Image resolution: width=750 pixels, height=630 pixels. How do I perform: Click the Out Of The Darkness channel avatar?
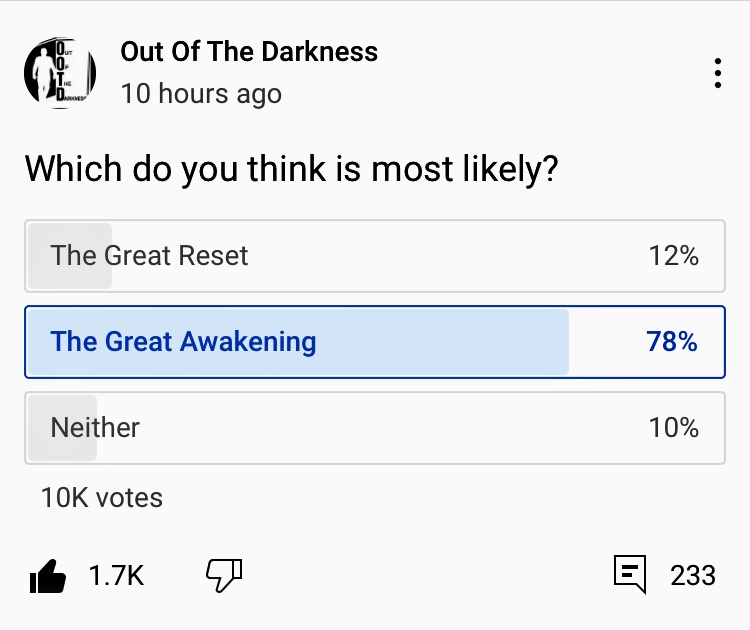click(60, 74)
